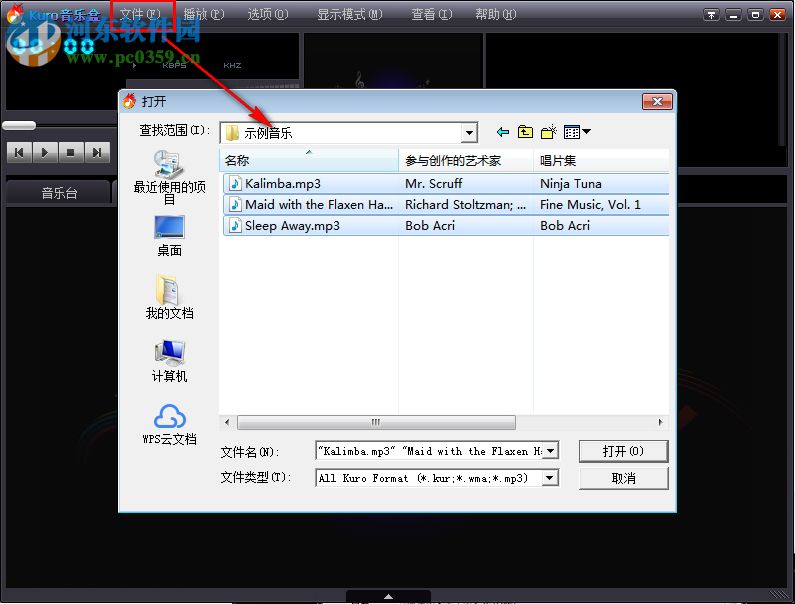Image resolution: width=795 pixels, height=604 pixels.
Task: Open the 文件(F) menu
Action: click(140, 14)
